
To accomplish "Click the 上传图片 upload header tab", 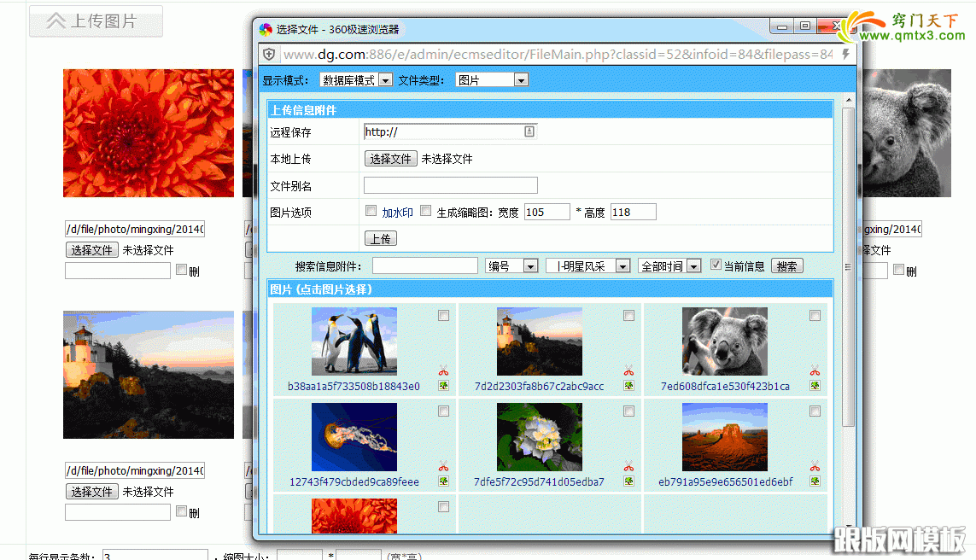I will point(96,21).
